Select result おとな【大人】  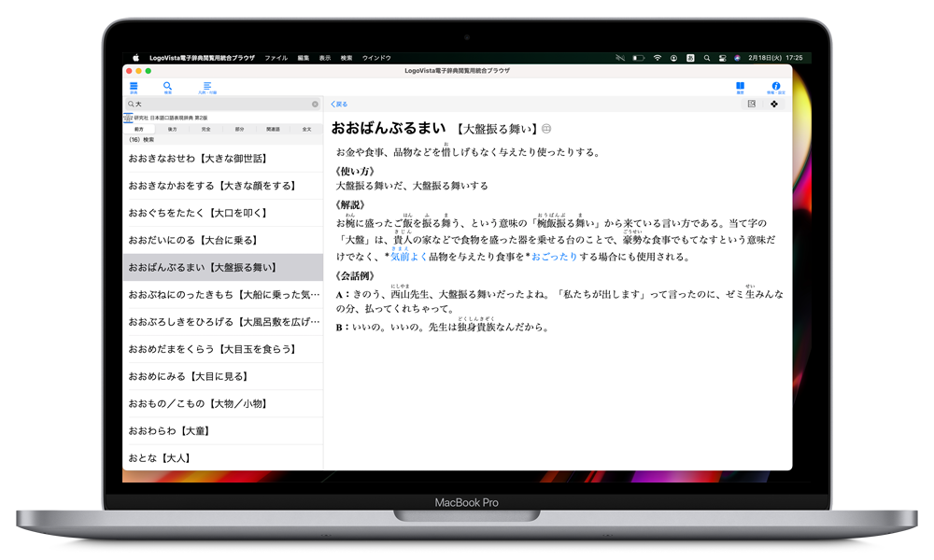pos(223,458)
